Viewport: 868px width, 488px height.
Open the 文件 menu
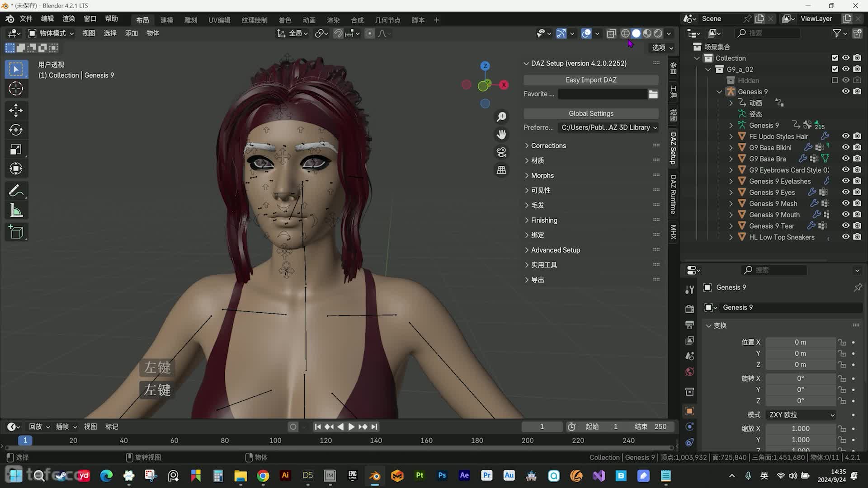pos(26,19)
